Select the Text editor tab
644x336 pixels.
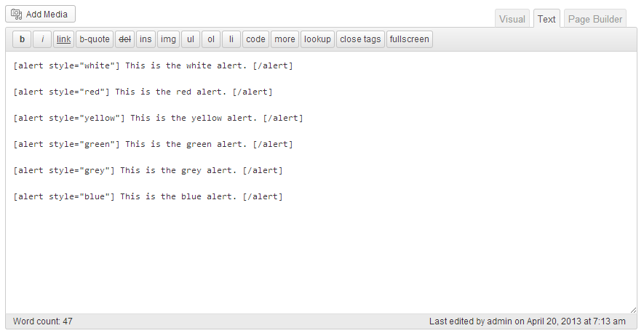(x=546, y=19)
